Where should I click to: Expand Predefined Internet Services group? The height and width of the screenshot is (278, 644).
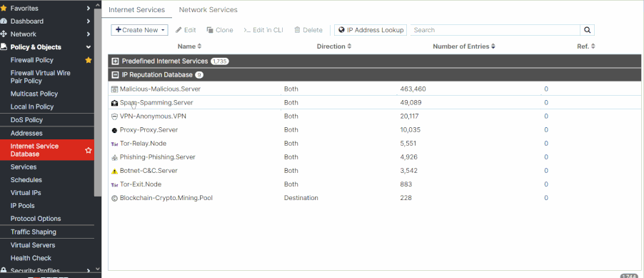tap(116, 61)
